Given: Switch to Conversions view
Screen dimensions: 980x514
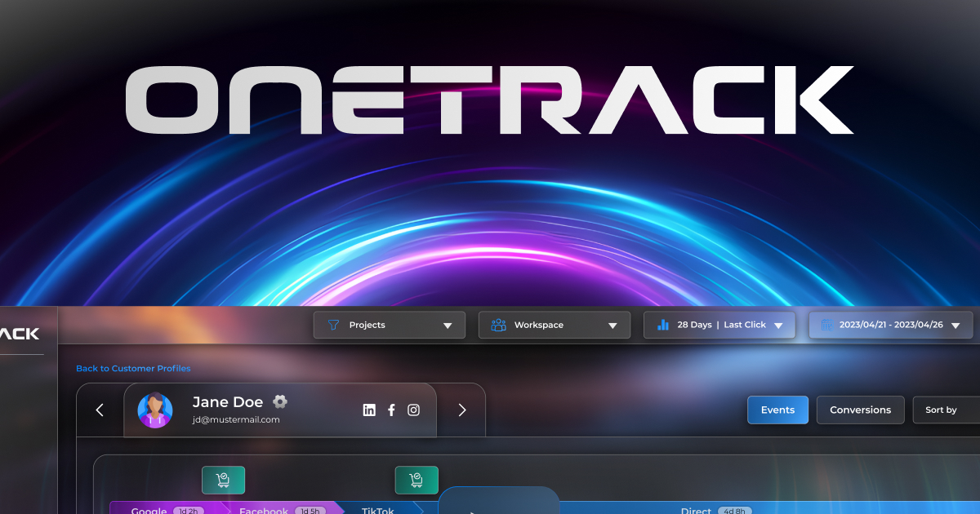Looking at the screenshot, I should click(x=860, y=410).
